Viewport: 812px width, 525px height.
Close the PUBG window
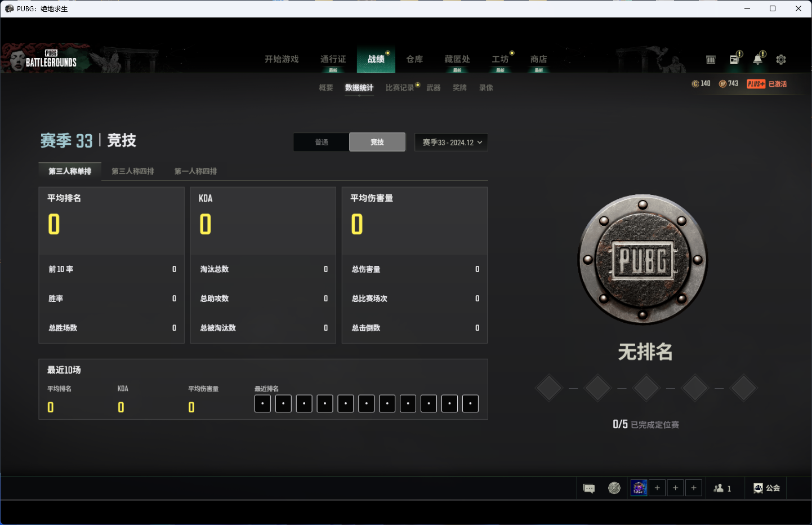pyautogui.click(x=798, y=8)
